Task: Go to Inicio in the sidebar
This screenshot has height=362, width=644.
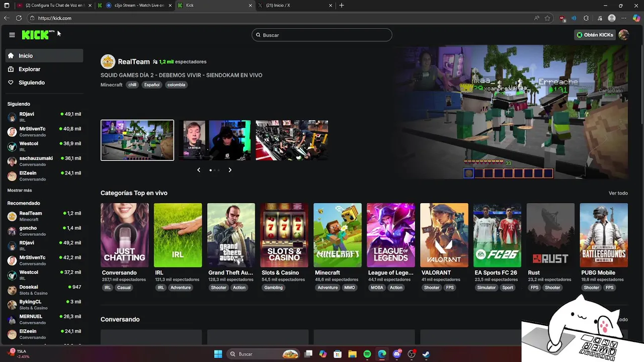Action: tap(44, 56)
